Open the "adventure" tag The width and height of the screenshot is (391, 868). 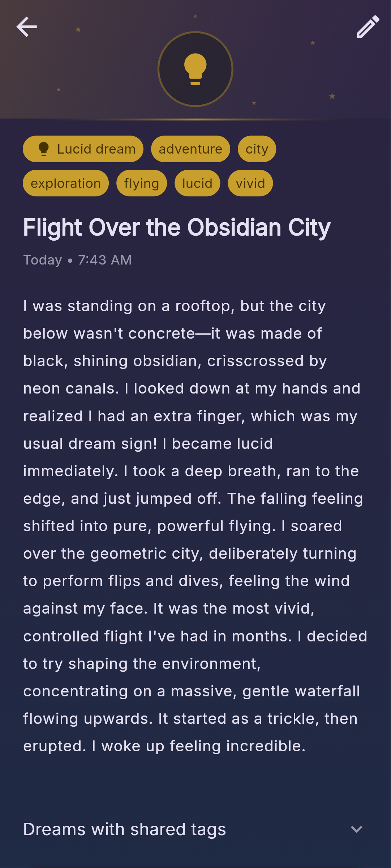click(x=190, y=149)
